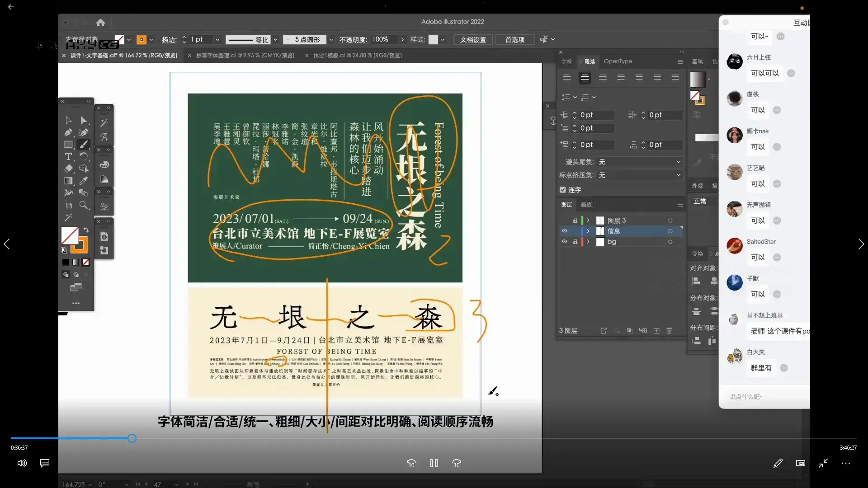Select the Gradient tool
The height and width of the screenshot is (488, 868).
click(x=67, y=180)
